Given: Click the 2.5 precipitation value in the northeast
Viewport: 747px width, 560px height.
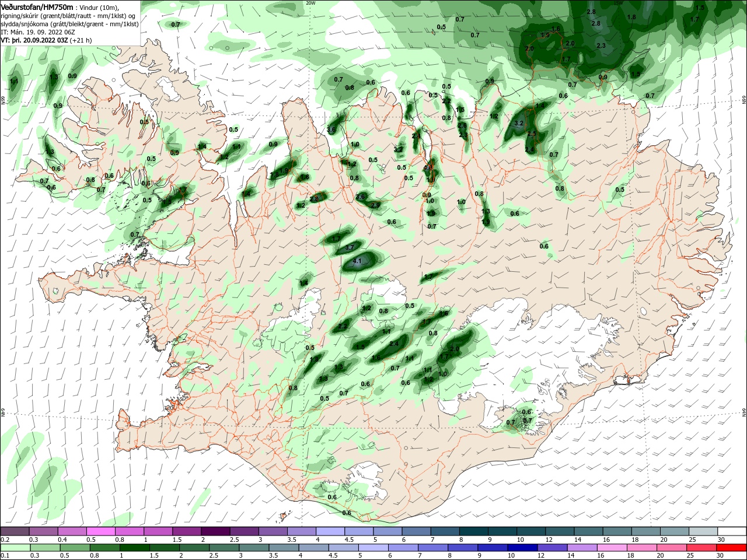Looking at the screenshot, I should [531, 134].
